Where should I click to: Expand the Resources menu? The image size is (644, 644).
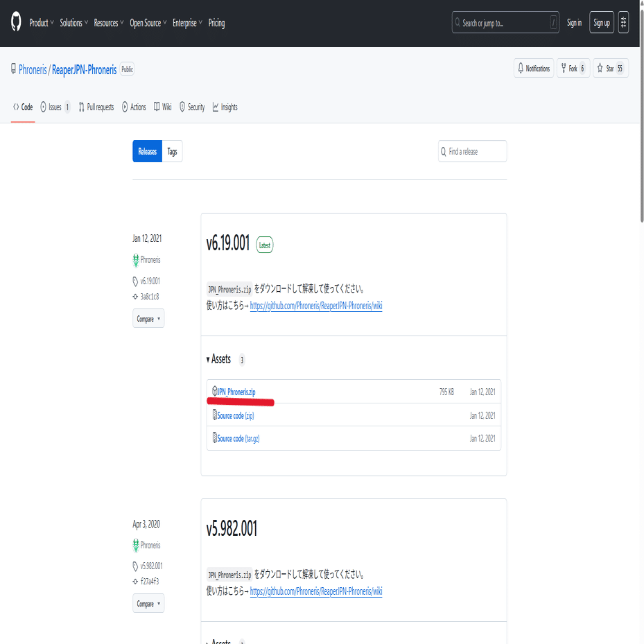click(108, 23)
